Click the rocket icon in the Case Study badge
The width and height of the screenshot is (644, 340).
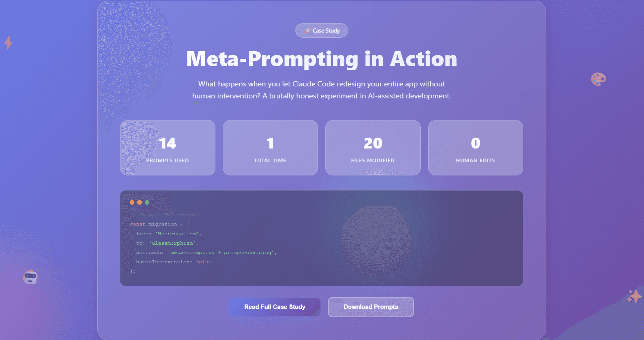[308, 30]
